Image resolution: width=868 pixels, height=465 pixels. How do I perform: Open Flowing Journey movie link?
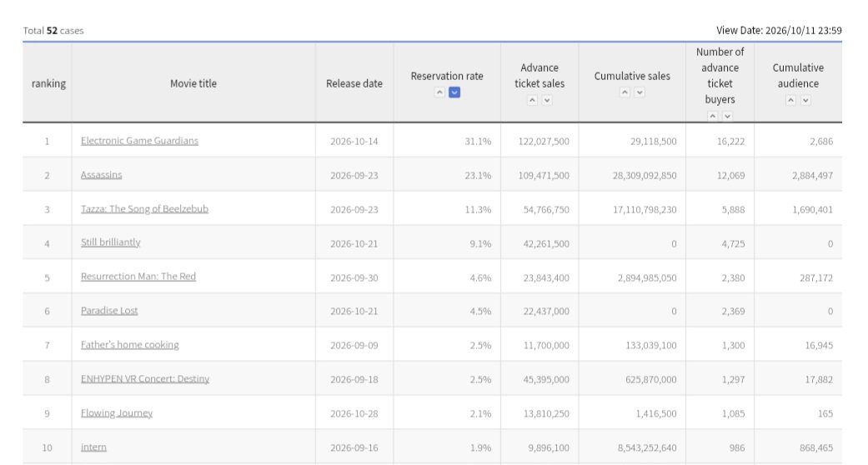(x=117, y=413)
